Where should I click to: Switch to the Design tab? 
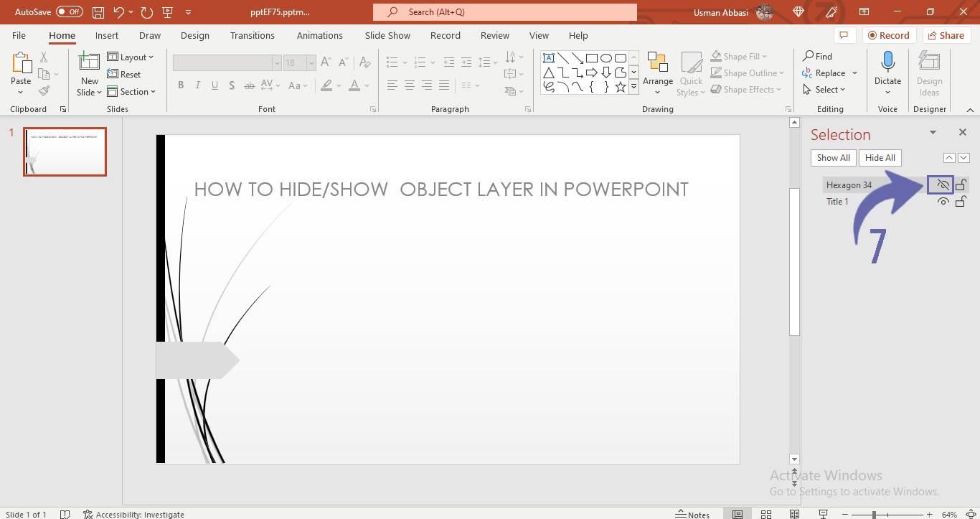tap(195, 35)
